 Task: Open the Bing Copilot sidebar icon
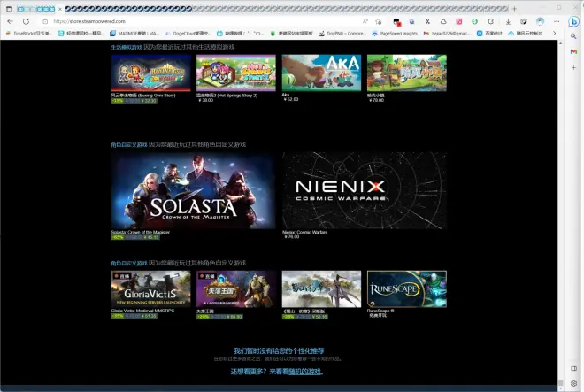572,21
